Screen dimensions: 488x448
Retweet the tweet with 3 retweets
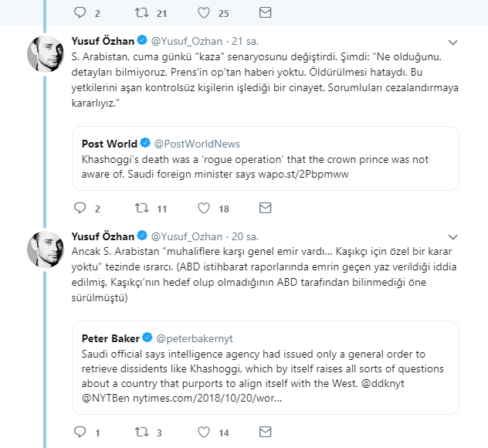coord(141,433)
